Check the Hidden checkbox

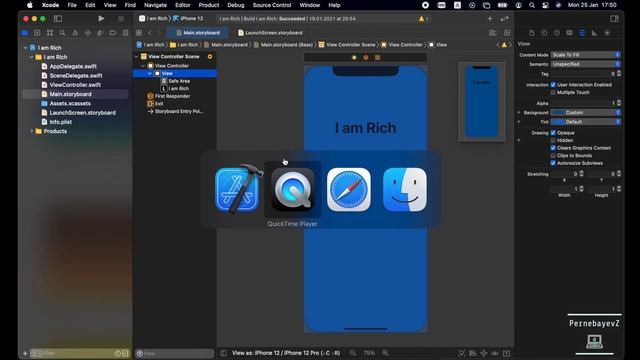tap(553, 140)
